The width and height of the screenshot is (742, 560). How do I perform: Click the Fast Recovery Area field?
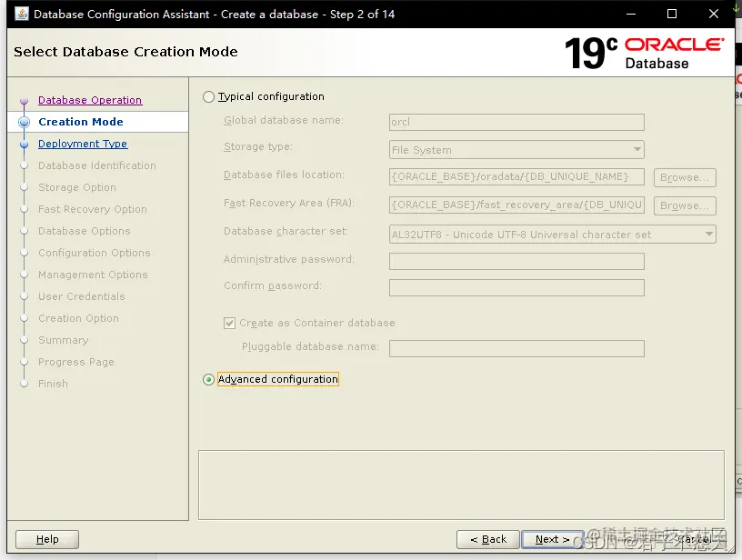tap(516, 205)
